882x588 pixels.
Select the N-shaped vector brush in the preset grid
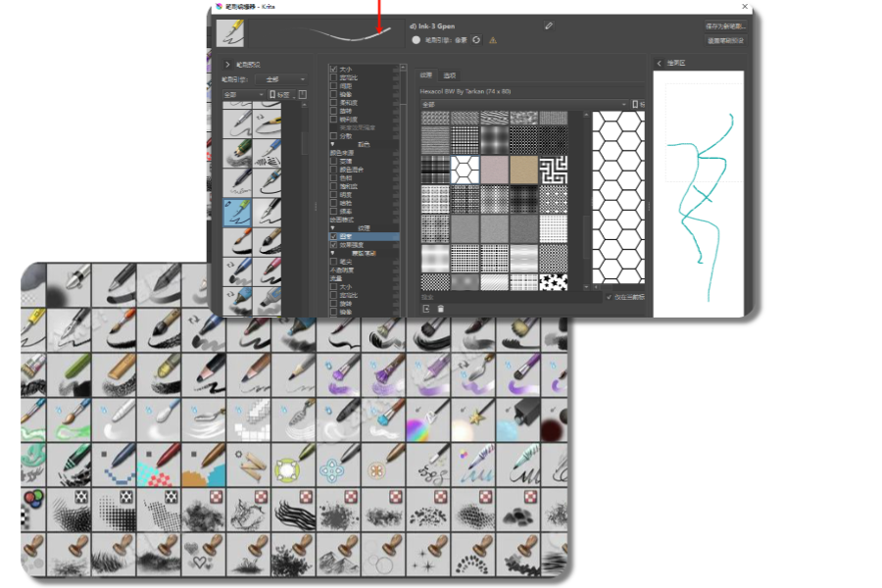[249, 465]
